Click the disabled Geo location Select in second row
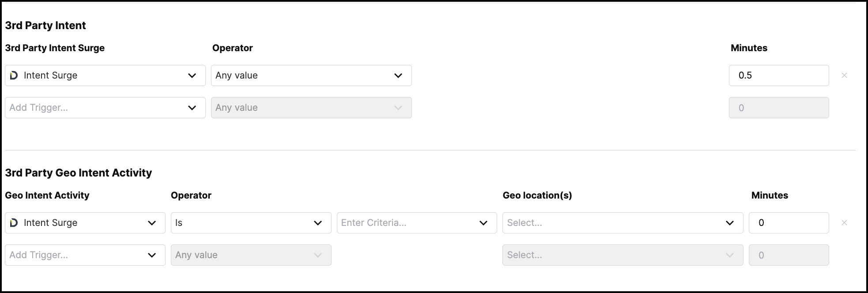 coord(623,255)
